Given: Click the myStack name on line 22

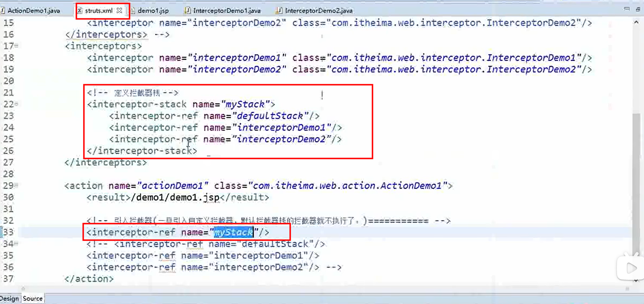Looking at the screenshot, I should coord(245,104).
